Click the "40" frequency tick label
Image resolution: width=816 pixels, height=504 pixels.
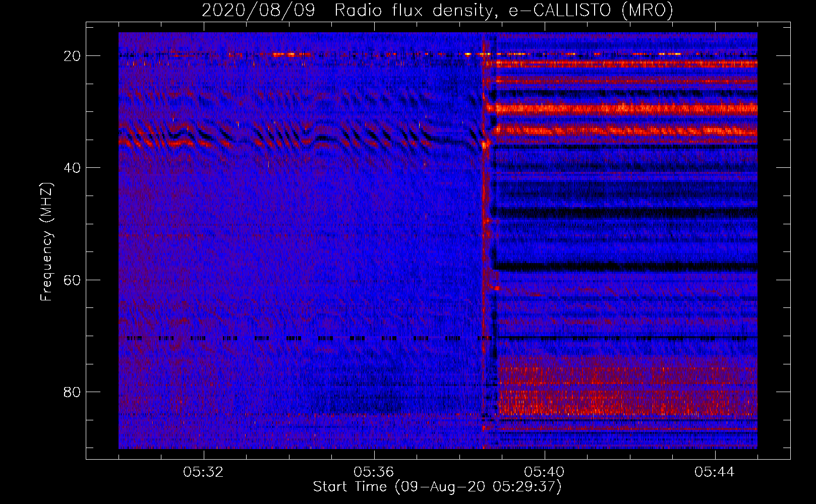(x=73, y=168)
